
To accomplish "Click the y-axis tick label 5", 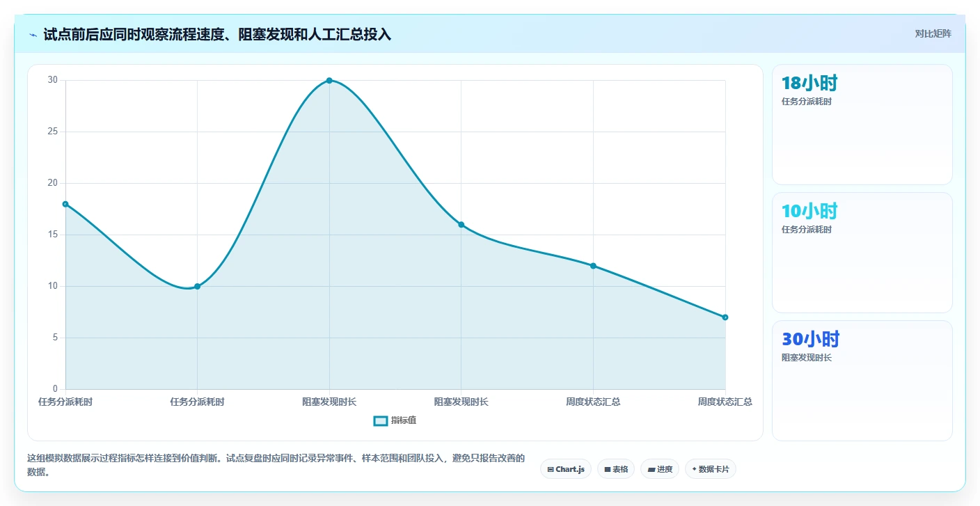I will pos(56,338).
